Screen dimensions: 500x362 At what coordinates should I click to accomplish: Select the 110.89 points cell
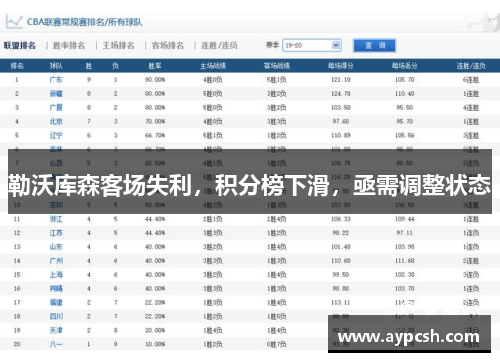pyautogui.click(x=341, y=135)
